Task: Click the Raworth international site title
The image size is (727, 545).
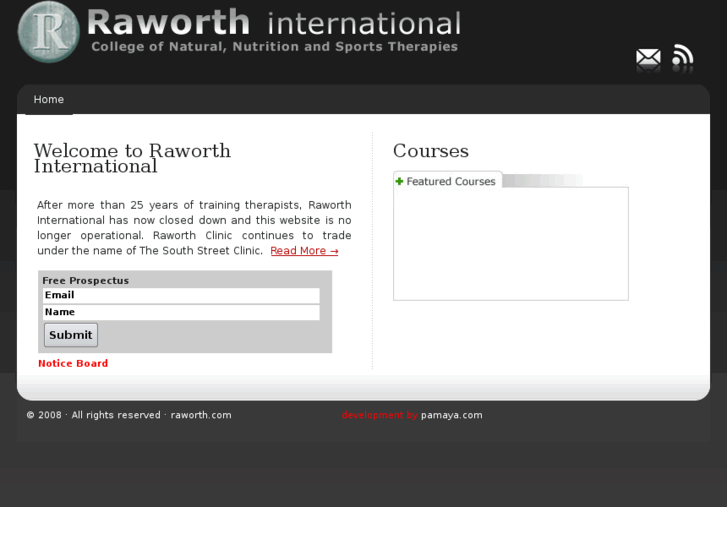Action: tap(274, 23)
